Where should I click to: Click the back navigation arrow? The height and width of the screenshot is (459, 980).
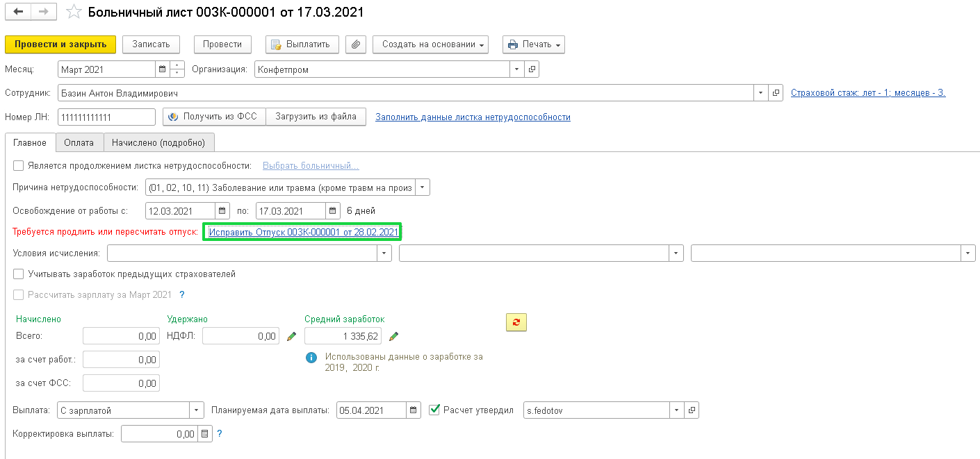18,12
